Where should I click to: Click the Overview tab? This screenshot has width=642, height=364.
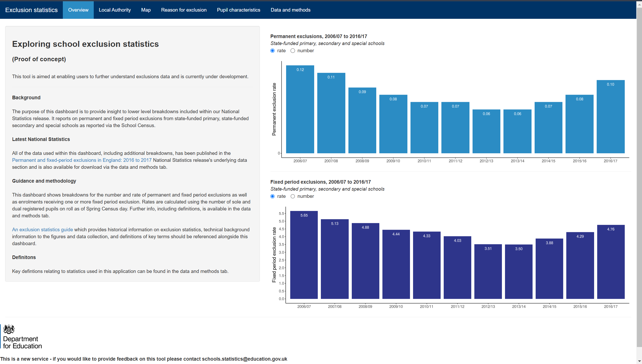pos(78,10)
